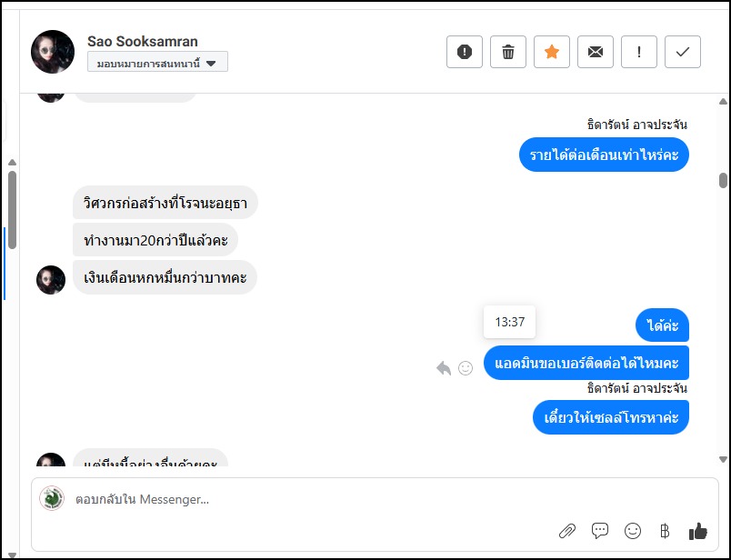
Task: Click the เงินเดือนหกหมื่นกว่าบาทคะ message bubble
Action: (165, 277)
